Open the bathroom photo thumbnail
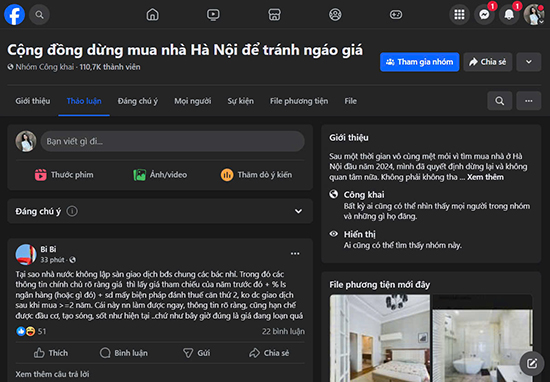 click(482, 338)
